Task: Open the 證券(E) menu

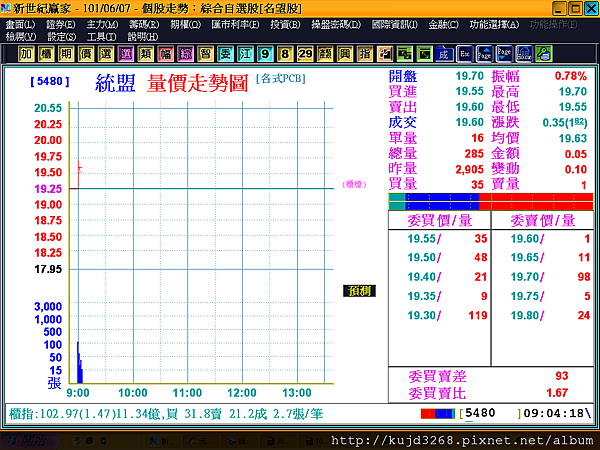Action: point(60,24)
